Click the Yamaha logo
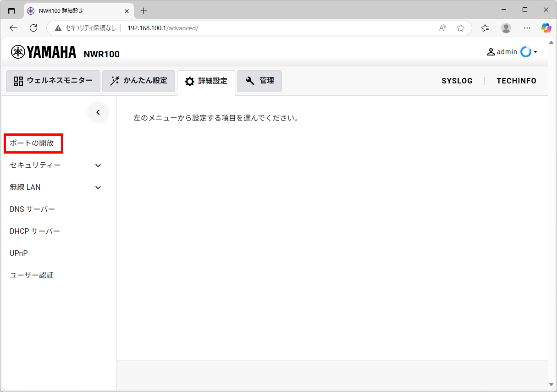 pos(44,52)
